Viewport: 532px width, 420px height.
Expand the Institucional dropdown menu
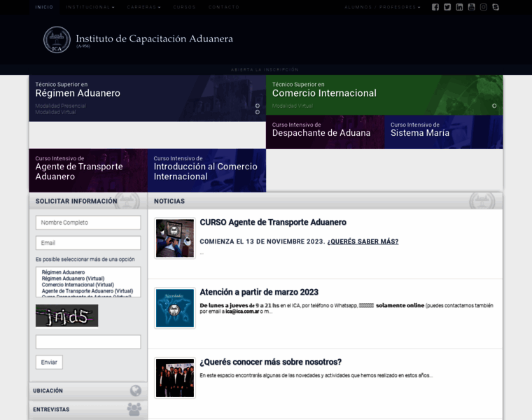click(x=90, y=7)
